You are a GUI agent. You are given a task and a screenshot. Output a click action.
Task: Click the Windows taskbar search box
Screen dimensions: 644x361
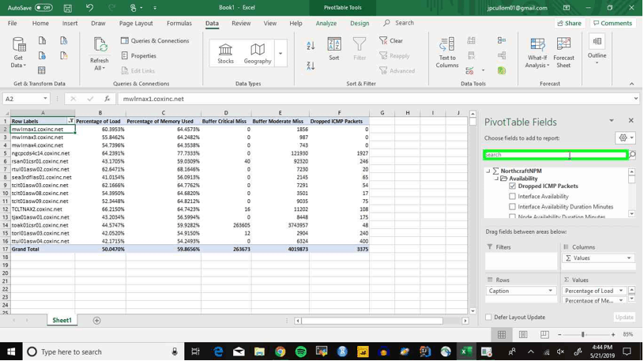point(103,352)
